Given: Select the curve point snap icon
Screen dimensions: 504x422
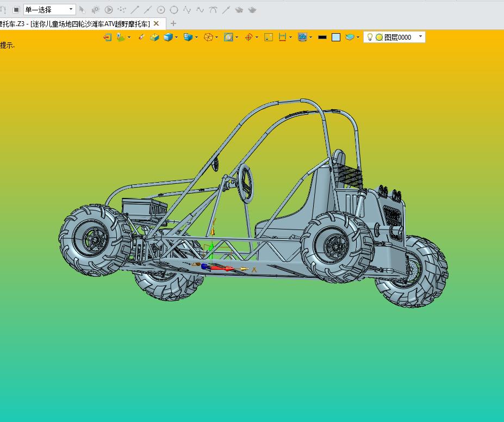Looking at the screenshot, I should [x=187, y=10].
